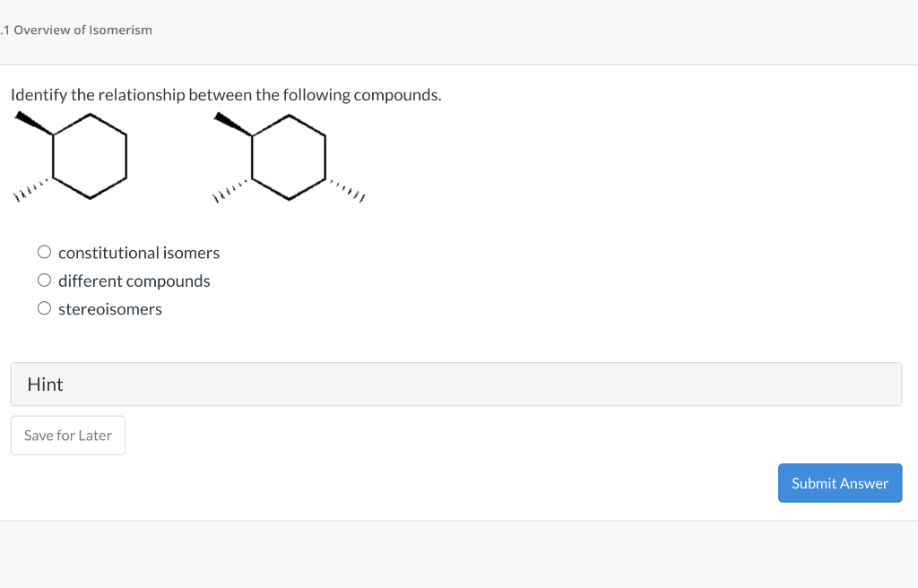Select the question text prompt

(224, 94)
